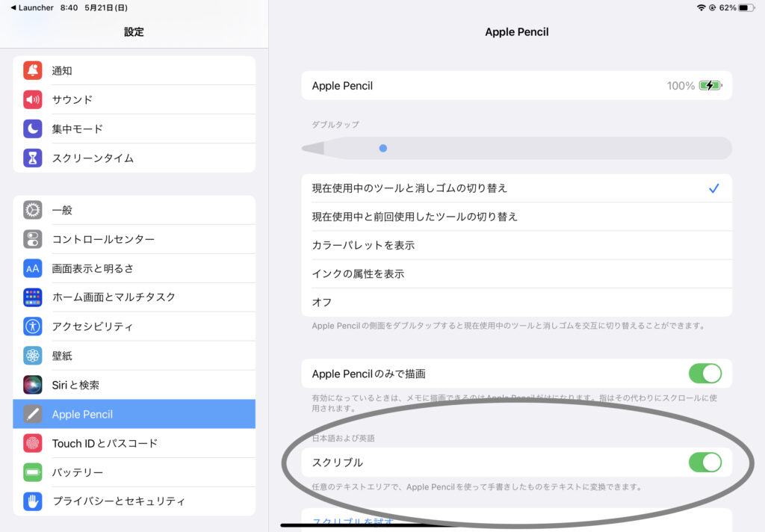
Task: Tap the 一般 gear icon
Action: point(33,210)
